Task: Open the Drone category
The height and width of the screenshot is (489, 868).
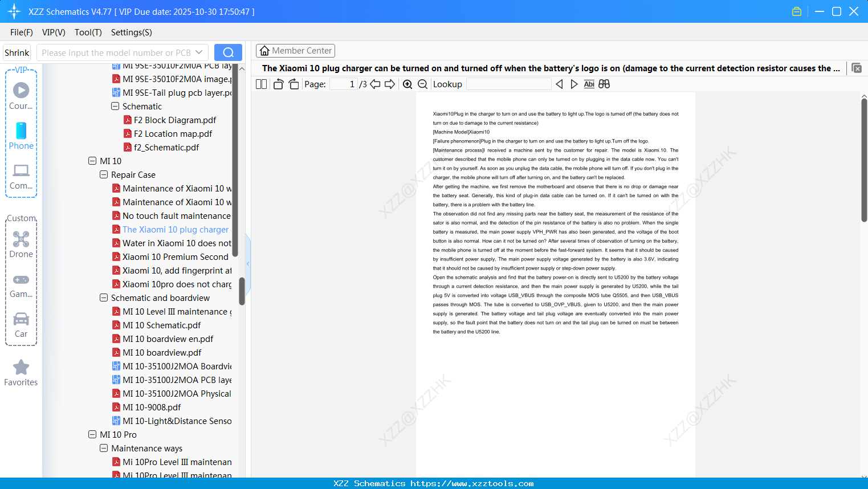Action: pyautogui.click(x=21, y=244)
